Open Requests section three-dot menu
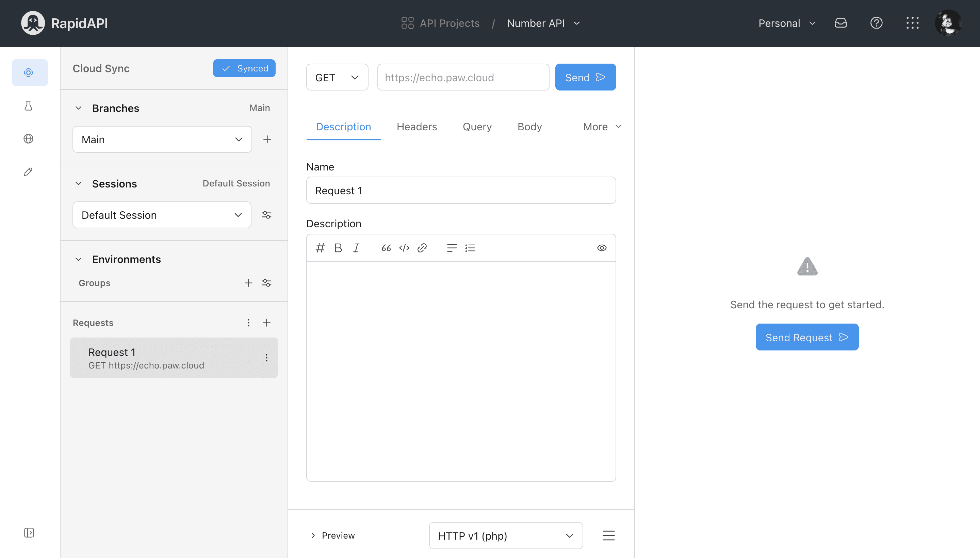 coord(248,323)
